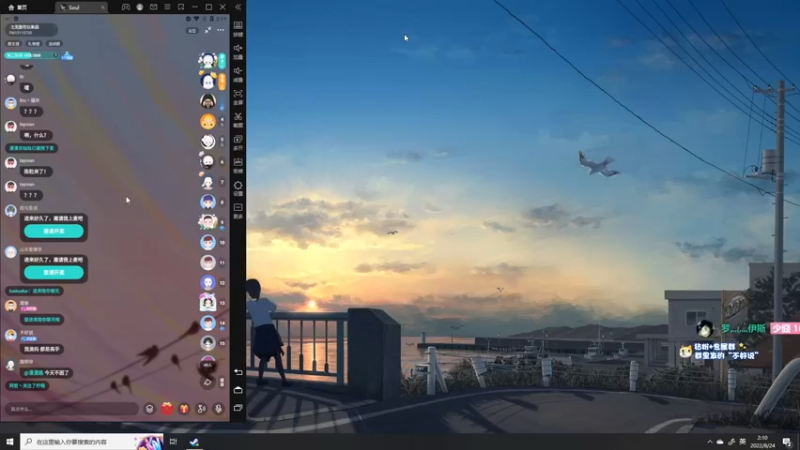This screenshot has height=450, width=800.
Task: Open the first seat avatar with headphones
Action: click(x=208, y=61)
